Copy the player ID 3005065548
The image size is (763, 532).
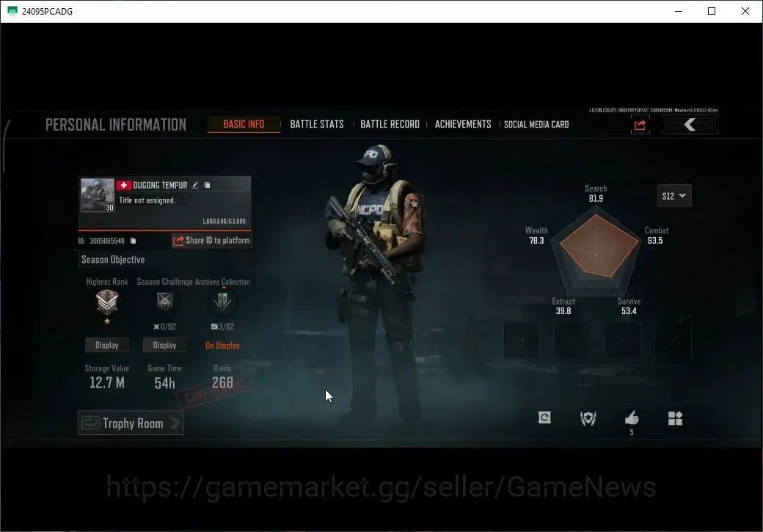tap(133, 241)
